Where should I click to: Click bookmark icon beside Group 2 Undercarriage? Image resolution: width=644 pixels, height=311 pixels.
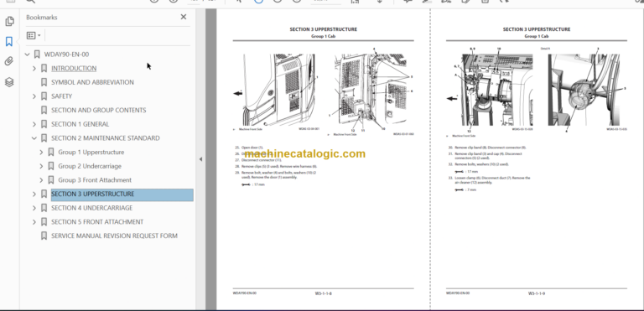(x=51, y=166)
